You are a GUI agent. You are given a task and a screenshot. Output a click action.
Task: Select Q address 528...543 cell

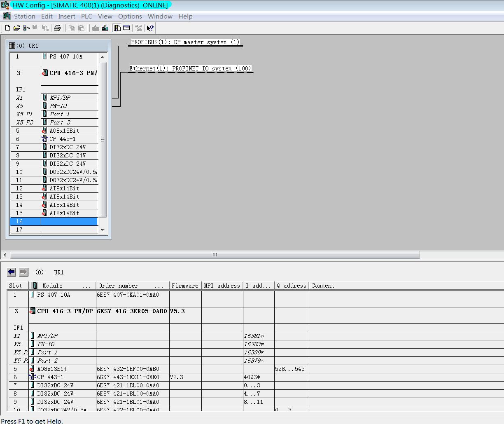click(x=292, y=369)
